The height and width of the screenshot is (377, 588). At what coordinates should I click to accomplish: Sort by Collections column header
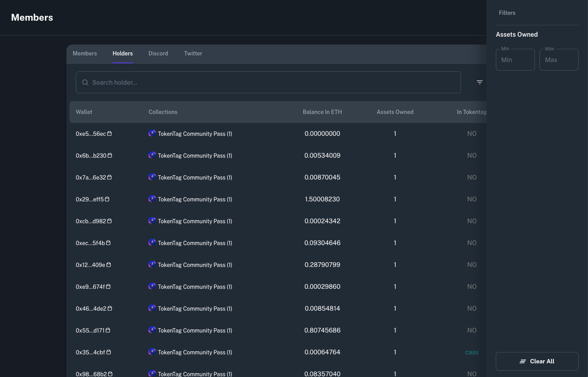[x=163, y=112]
